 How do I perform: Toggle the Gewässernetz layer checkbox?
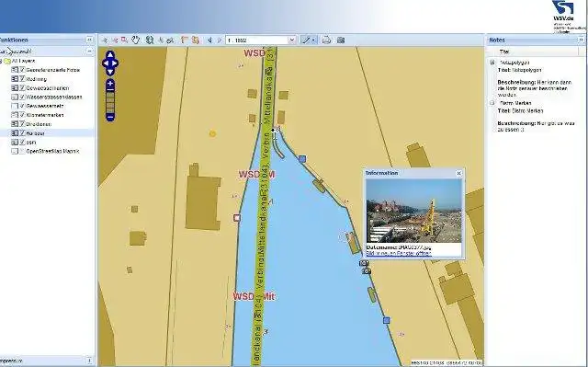(x=22, y=106)
